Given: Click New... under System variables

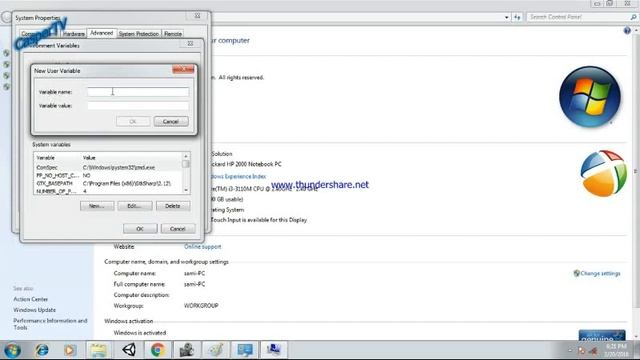Looking at the screenshot, I should (97, 206).
